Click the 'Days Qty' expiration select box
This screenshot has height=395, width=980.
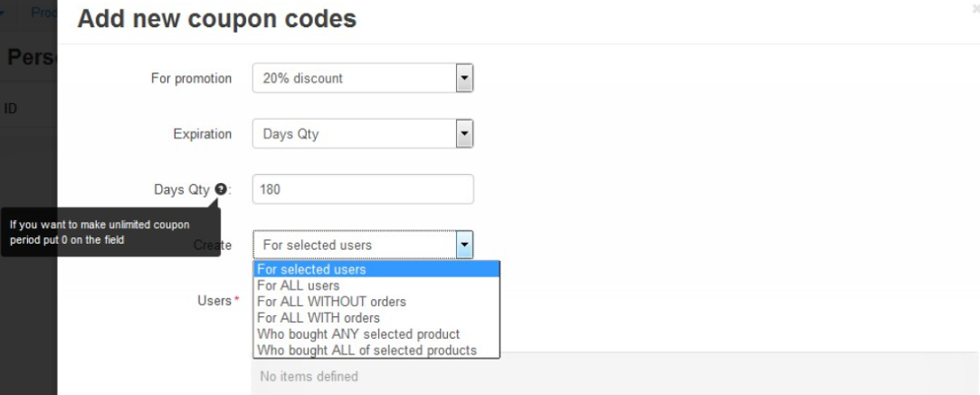tap(363, 133)
